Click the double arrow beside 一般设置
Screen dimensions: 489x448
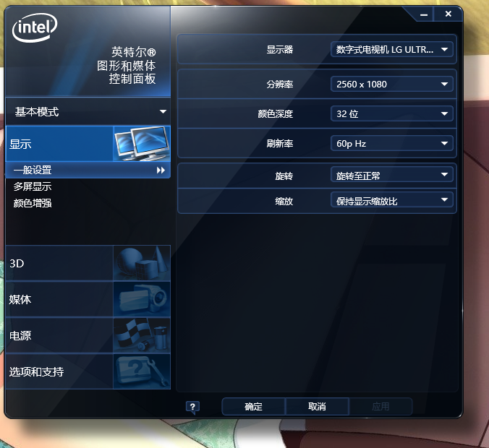point(161,170)
